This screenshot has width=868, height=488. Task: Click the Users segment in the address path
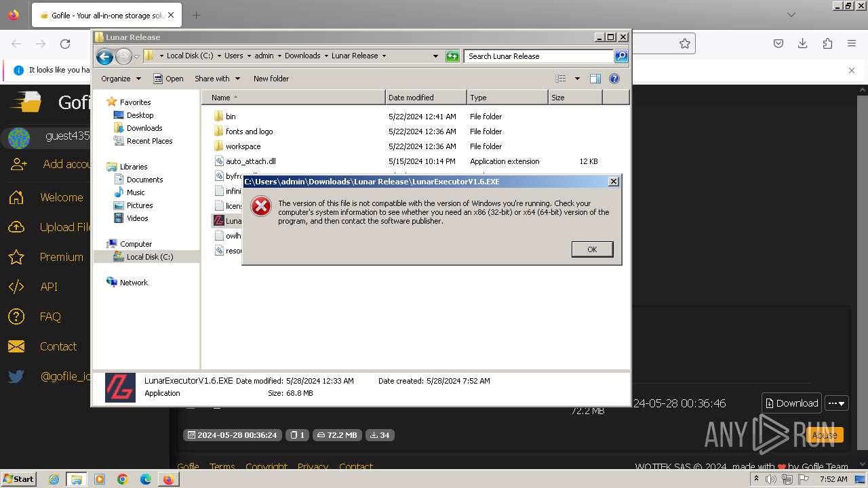233,56
